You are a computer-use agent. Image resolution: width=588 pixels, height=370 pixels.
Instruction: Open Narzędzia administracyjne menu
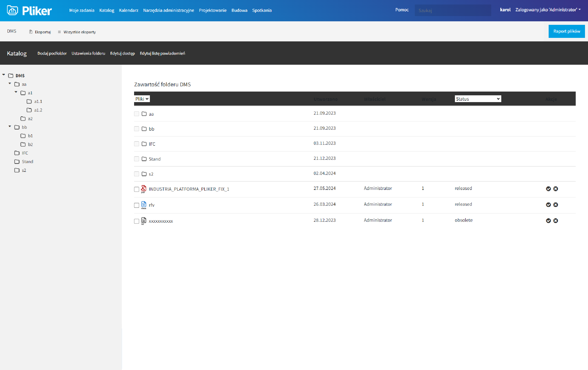(168, 10)
